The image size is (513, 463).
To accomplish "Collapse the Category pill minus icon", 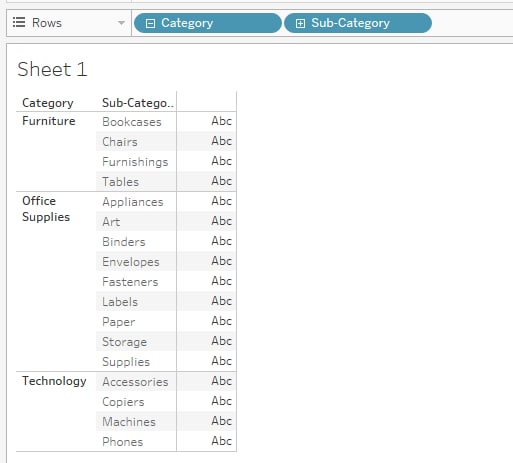I will click(150, 23).
